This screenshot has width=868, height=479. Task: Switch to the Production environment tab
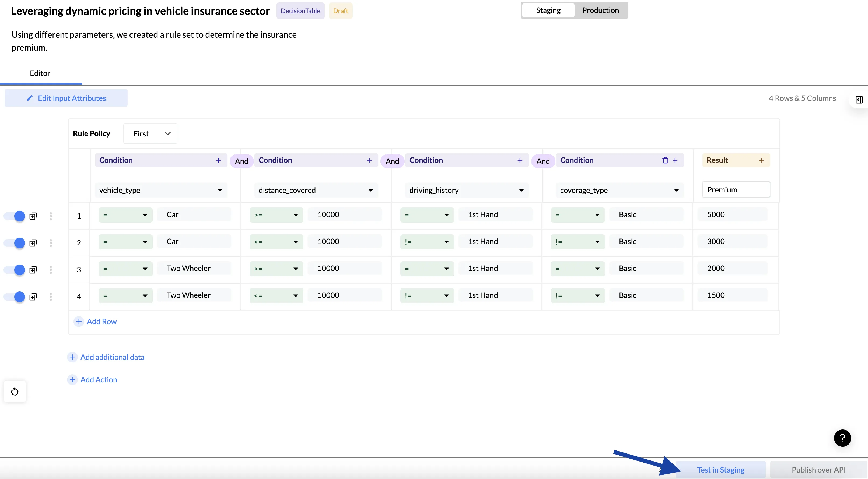(600, 10)
